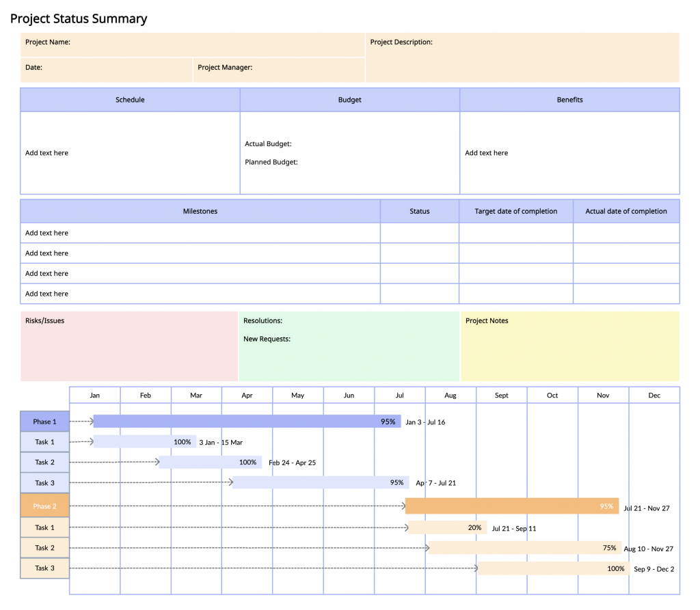Select the Date field in the header
Image resolution: width=700 pixels, height=610 pixels.
(106, 69)
